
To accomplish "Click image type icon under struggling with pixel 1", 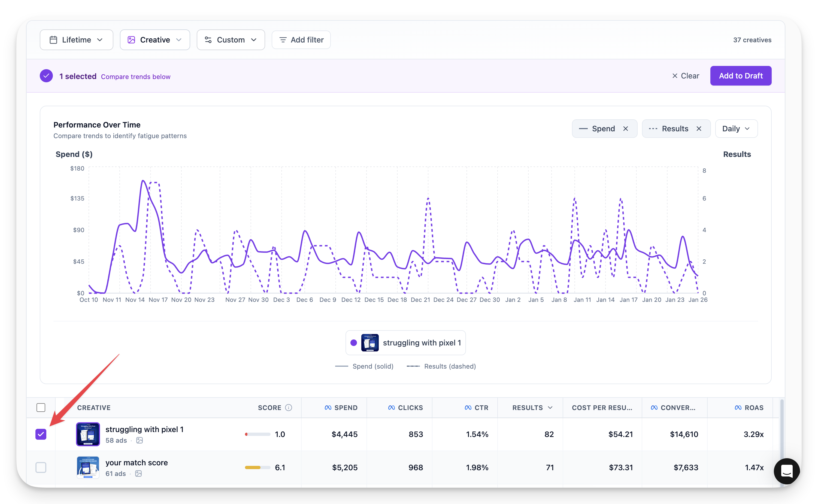I will [140, 440].
